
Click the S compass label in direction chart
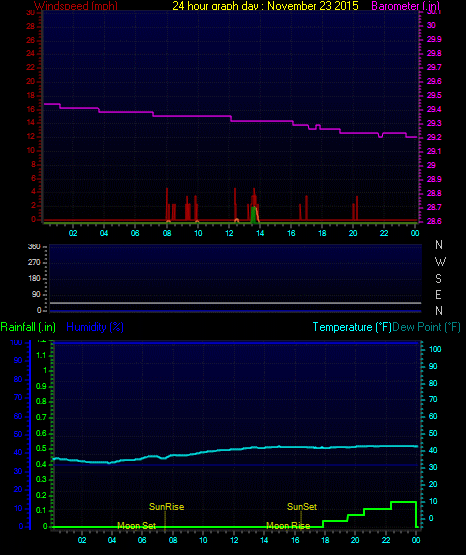(x=438, y=279)
